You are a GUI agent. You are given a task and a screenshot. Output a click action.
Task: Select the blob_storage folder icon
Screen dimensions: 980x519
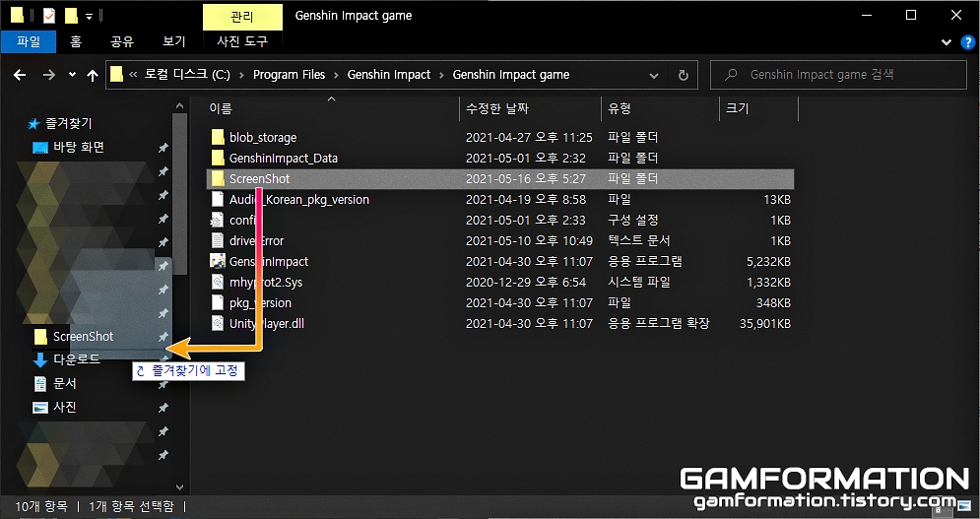click(218, 137)
